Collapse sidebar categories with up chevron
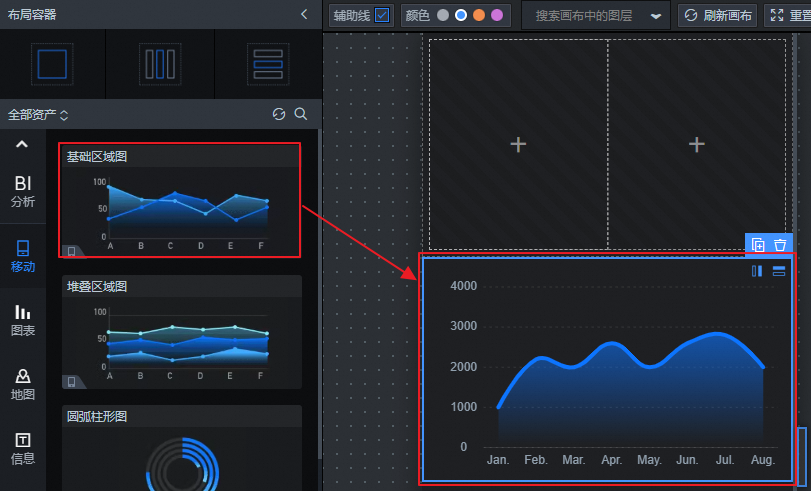Viewport: 811px width, 491px height. [x=22, y=144]
